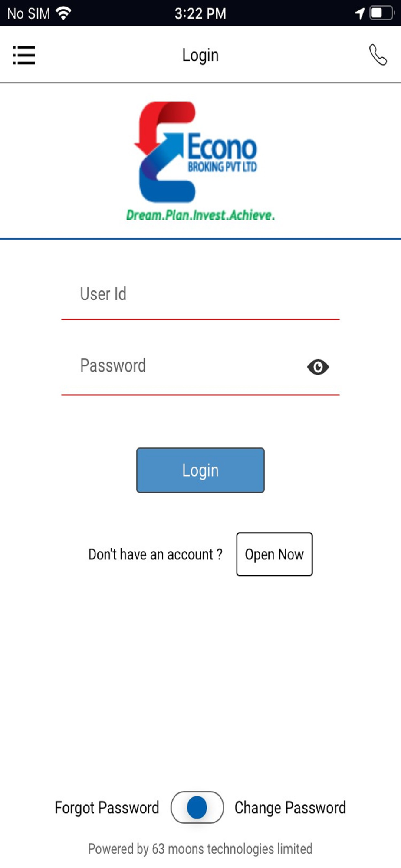The width and height of the screenshot is (401, 868).
Task: Tap the Login header title
Action: (x=200, y=56)
